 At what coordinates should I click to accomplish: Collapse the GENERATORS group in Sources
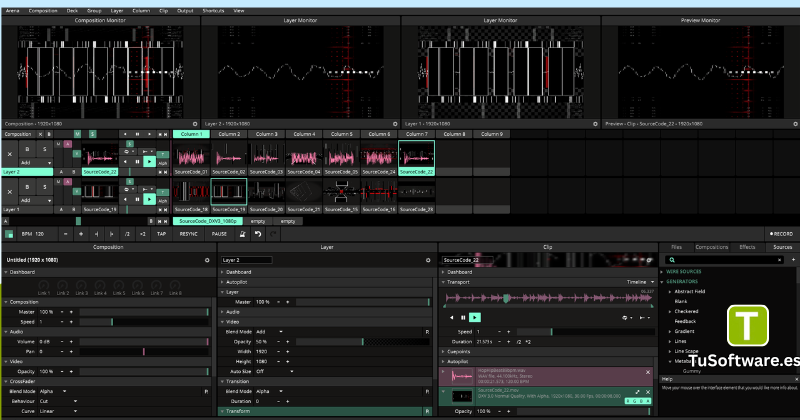(662, 282)
